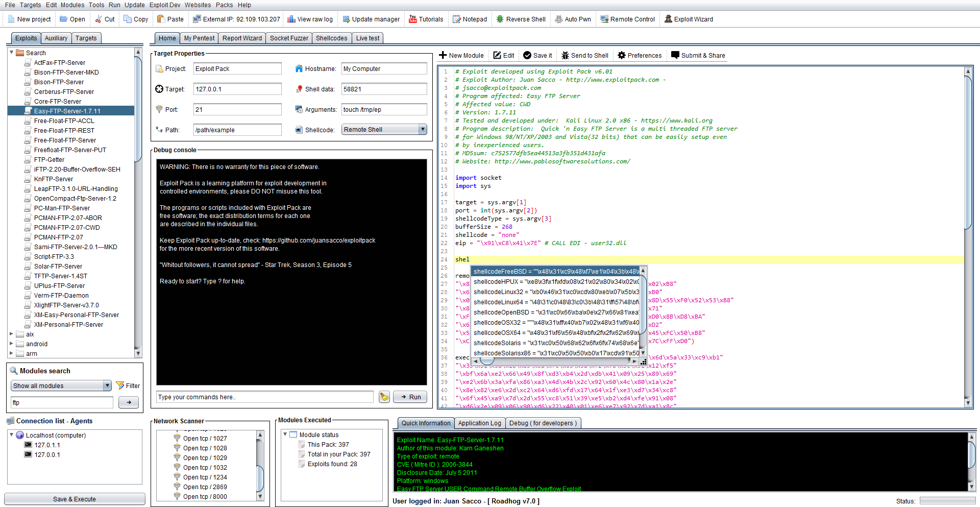
Task: Click the Target IP address field
Action: [x=237, y=89]
